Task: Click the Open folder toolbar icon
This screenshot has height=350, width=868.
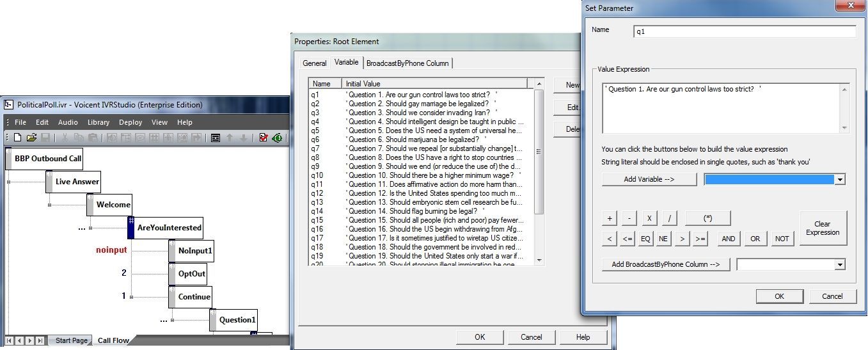Action: click(x=31, y=138)
